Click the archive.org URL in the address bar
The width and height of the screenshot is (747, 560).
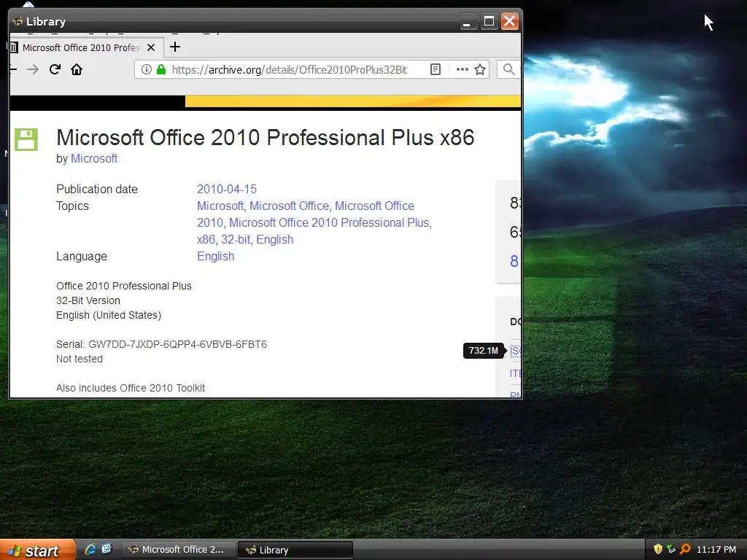pos(289,69)
